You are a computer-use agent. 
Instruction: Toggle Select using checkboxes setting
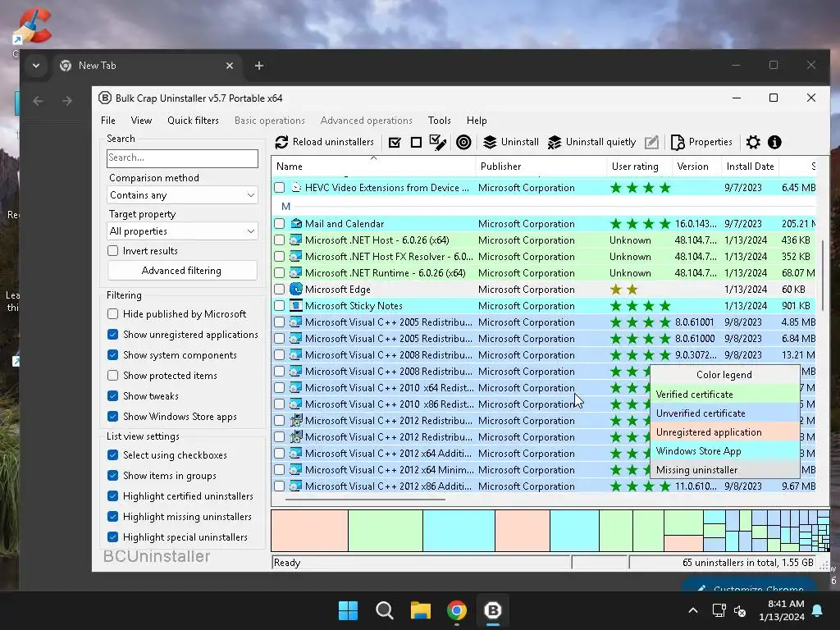112,454
